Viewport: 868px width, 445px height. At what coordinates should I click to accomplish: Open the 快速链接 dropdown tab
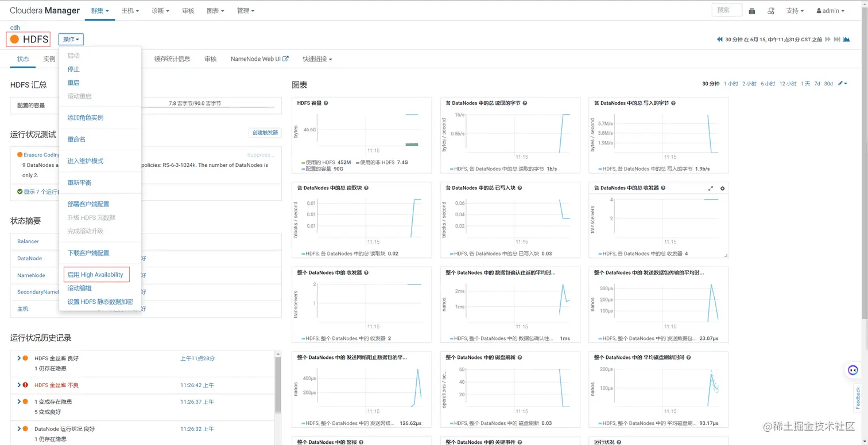coord(317,59)
